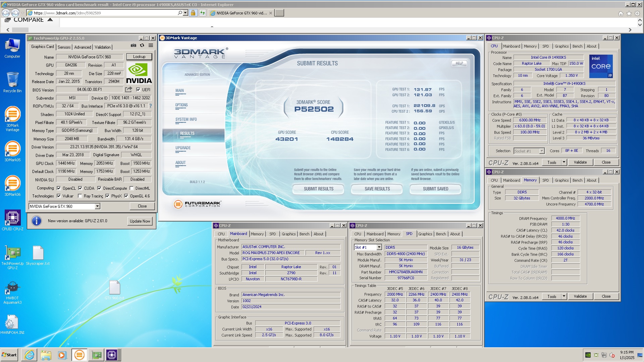Switch to 3DMark Vantage taskbar item

click(x=79, y=355)
